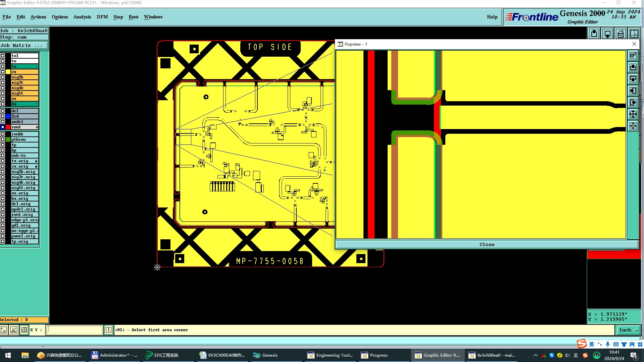
Task: Pan left inside the Popview window
Action: tap(633, 90)
